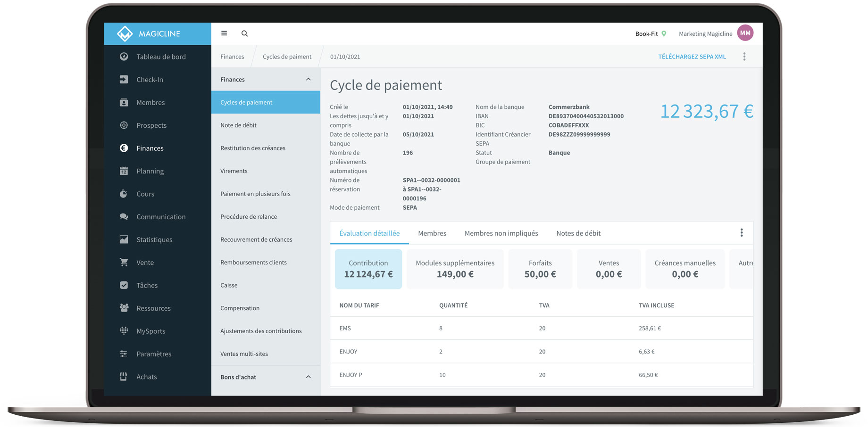The height and width of the screenshot is (427, 868).
Task: Open Remboursements clients item
Action: 266,263
